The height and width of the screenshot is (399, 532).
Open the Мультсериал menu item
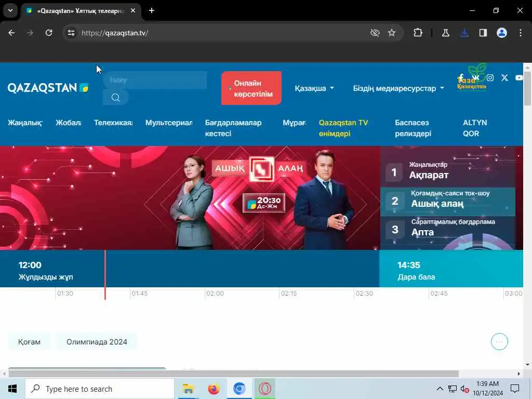pos(169,123)
